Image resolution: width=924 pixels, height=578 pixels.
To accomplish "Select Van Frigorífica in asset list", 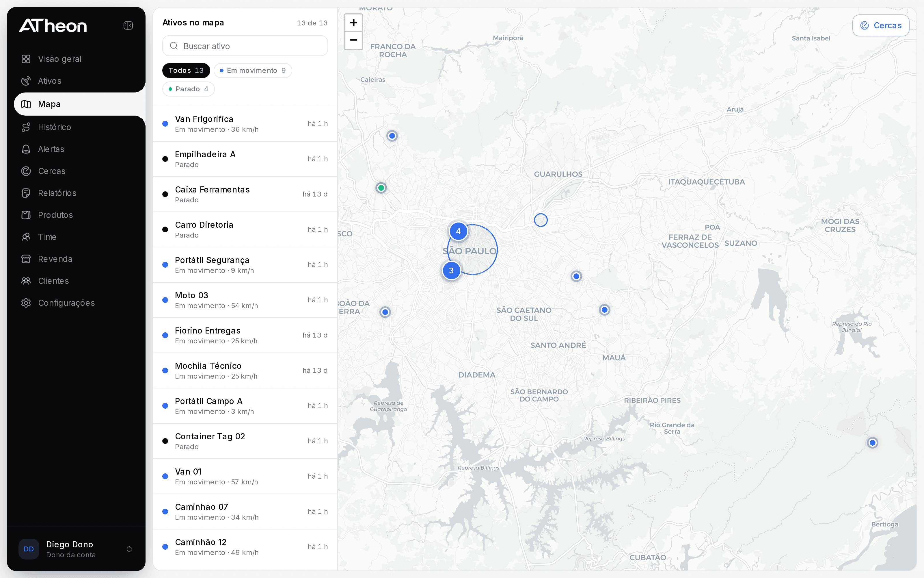I will tap(245, 124).
